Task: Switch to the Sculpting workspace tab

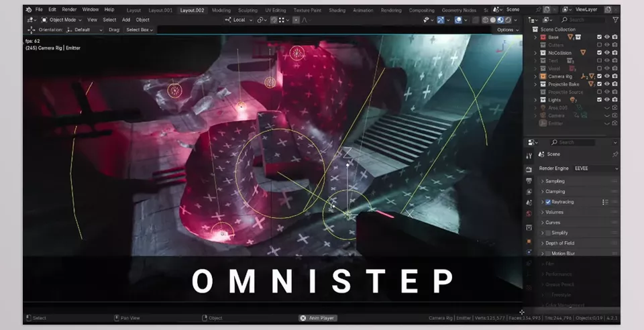Action: pyautogui.click(x=248, y=10)
